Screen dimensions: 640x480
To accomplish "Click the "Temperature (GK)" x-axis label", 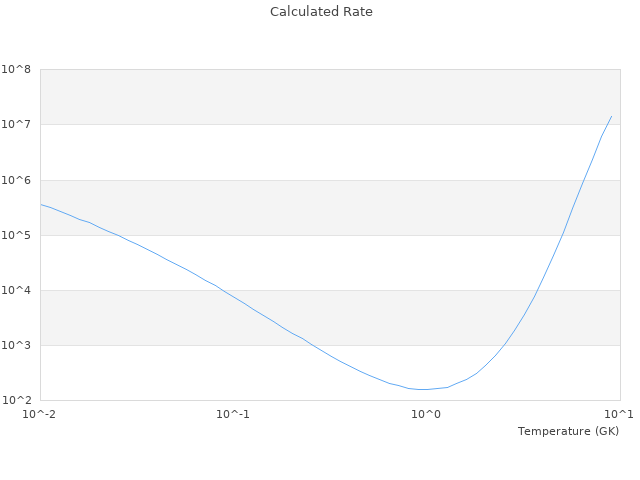I will point(568,431).
